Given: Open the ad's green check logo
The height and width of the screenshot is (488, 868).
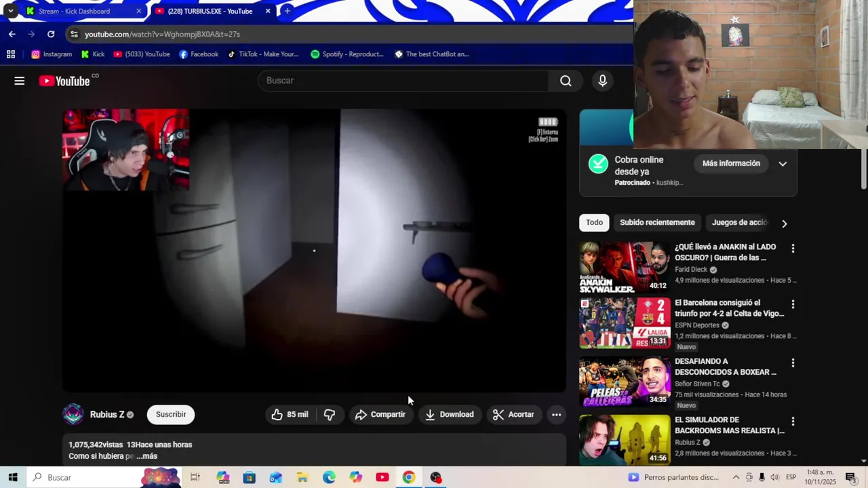Looking at the screenshot, I should (x=598, y=164).
